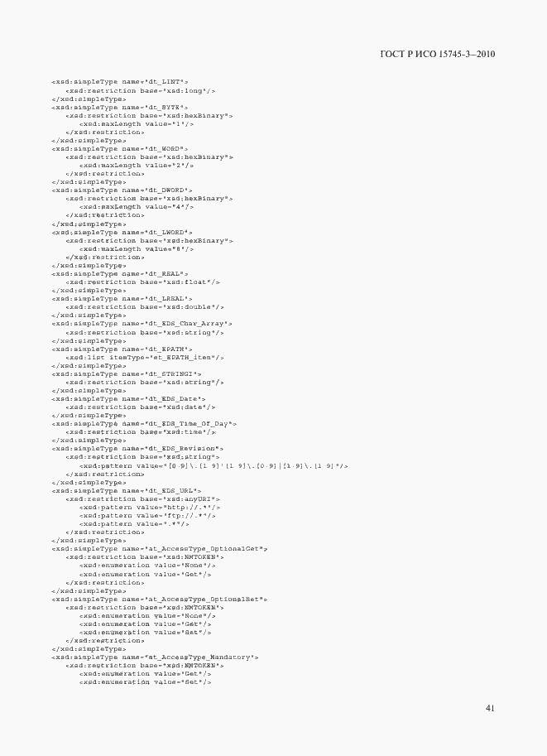Select the dt_STRINGI simpleType line
Image resolution: width=547 pixels, height=756 pixels.
point(127,373)
